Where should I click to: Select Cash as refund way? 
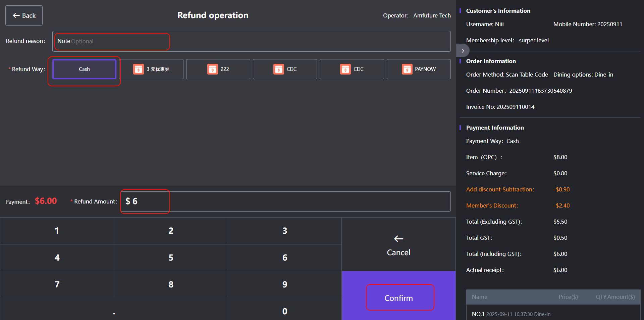pos(84,69)
